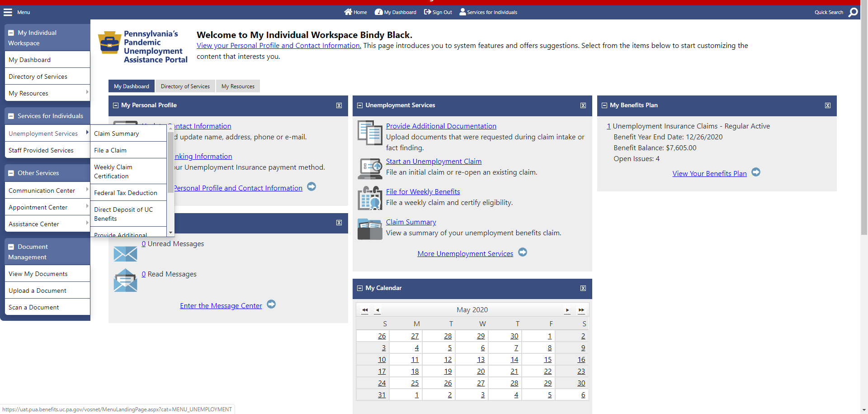Click the Quick Search magnifier icon
This screenshot has height=414, width=868.
[x=853, y=12]
